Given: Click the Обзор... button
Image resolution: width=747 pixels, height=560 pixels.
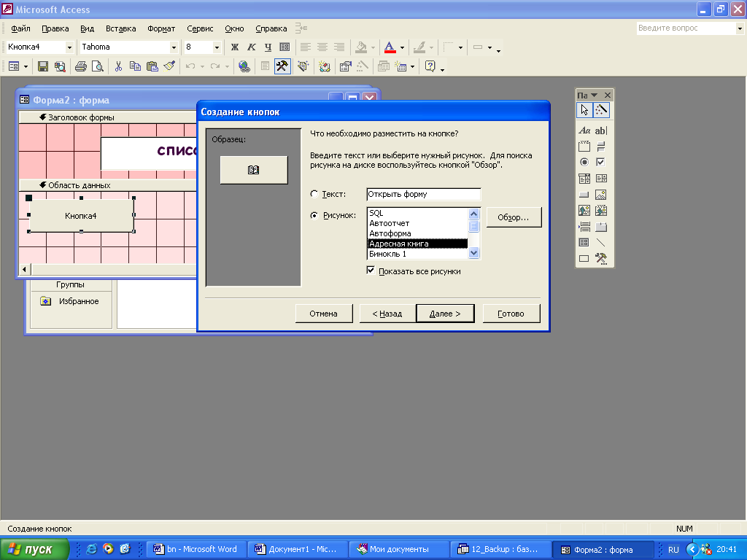Looking at the screenshot, I should point(514,217).
